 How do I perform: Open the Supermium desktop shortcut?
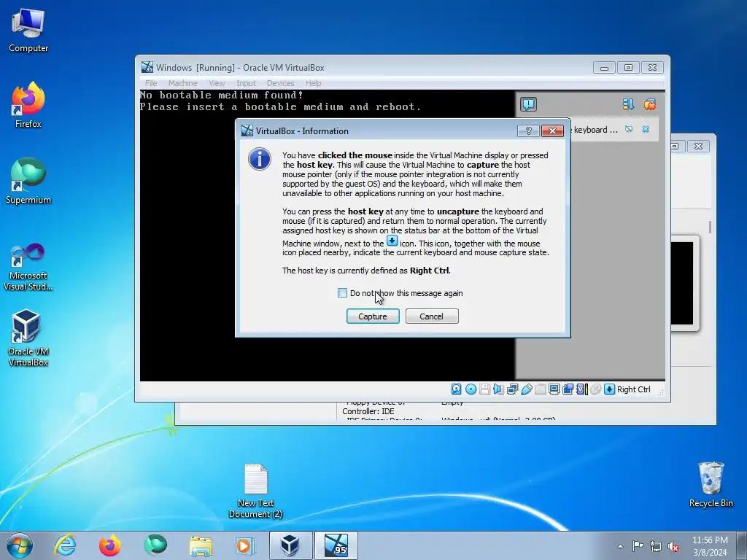coord(28,181)
